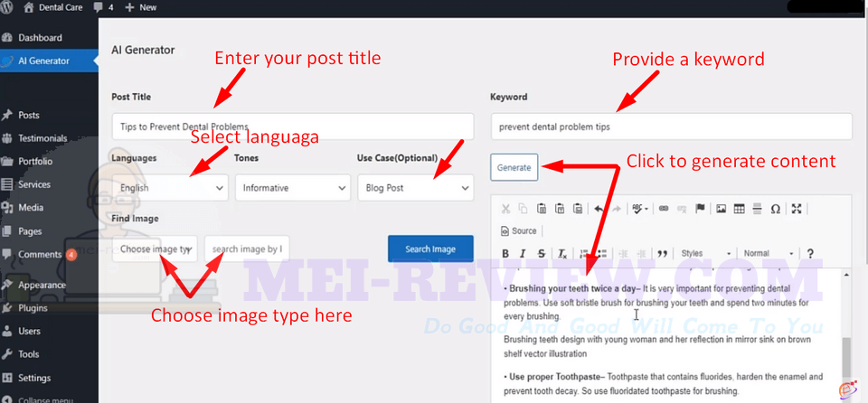The width and height of the screenshot is (868, 403).
Task: Focus the Keyword input field
Action: tap(671, 127)
